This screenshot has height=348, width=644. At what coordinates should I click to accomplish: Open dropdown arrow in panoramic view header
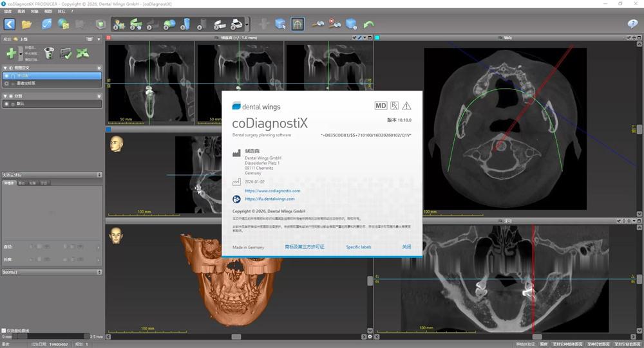point(634,221)
